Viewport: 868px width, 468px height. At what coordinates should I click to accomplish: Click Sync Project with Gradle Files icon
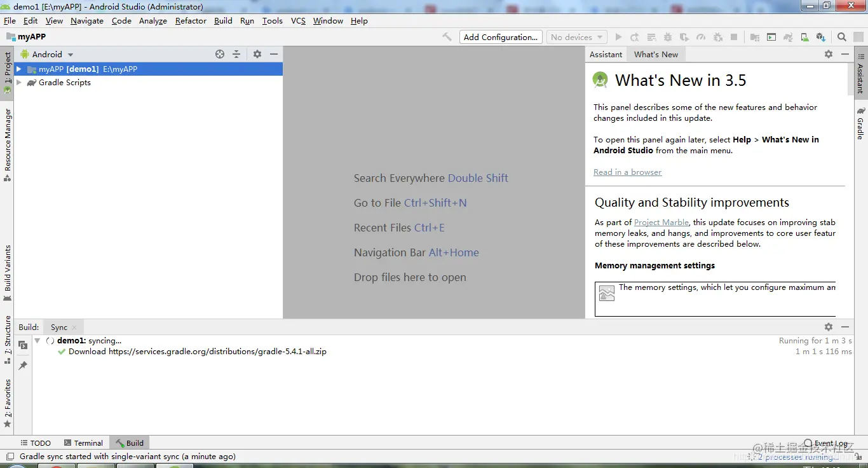(788, 37)
